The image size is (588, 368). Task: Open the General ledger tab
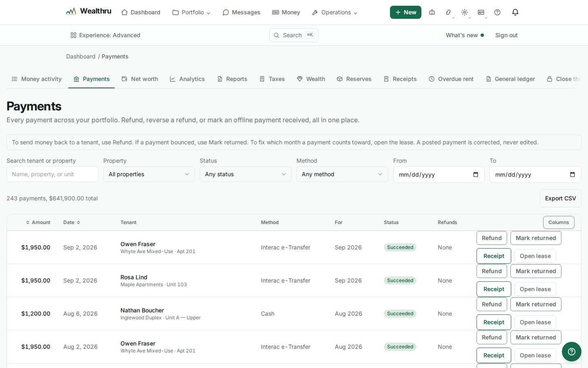510,79
